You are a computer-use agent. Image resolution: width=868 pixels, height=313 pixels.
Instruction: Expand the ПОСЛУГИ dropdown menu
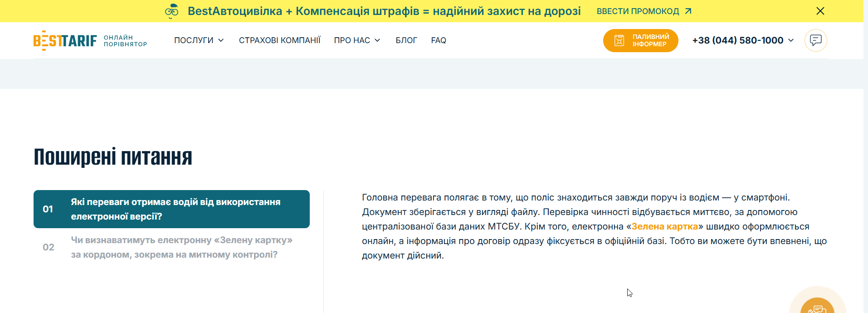click(x=199, y=40)
